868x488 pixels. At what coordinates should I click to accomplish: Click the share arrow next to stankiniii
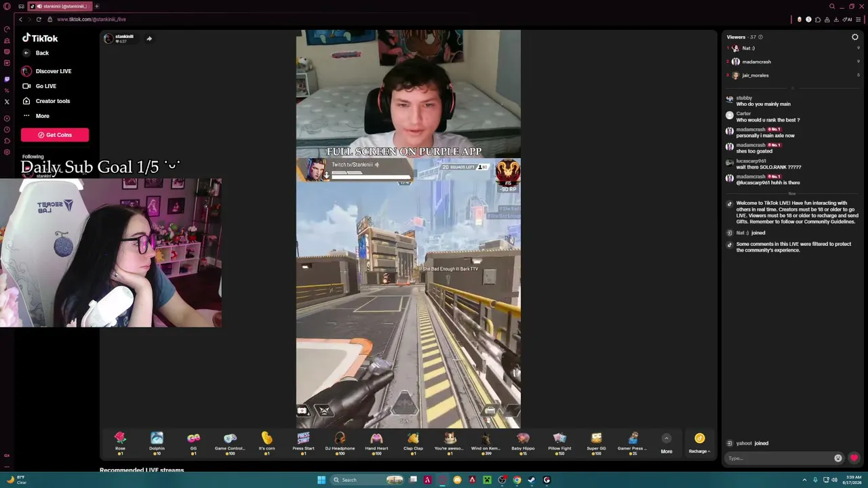(x=149, y=39)
